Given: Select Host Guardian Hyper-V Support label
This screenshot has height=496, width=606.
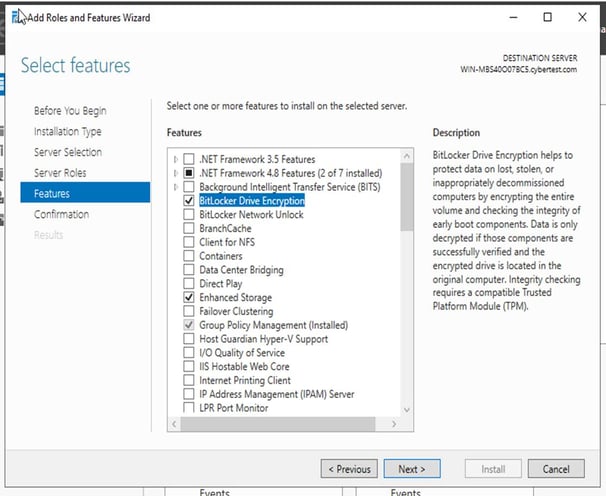Looking at the screenshot, I should (264, 339).
